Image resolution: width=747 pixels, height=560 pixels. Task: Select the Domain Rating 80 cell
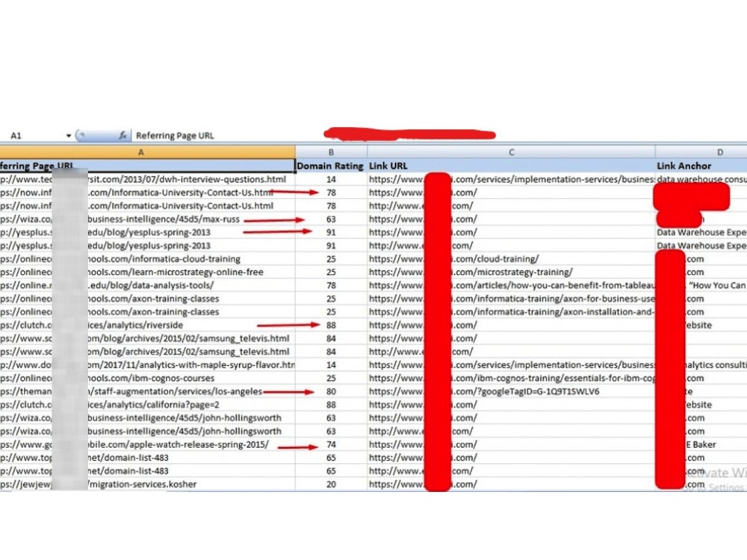click(331, 391)
